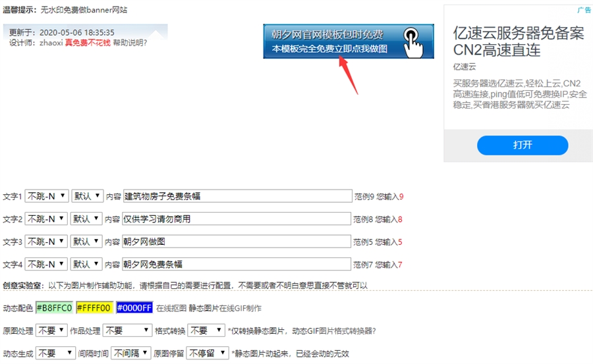
Task: Expand the 格式转换 dropdown
Action: click(206, 330)
